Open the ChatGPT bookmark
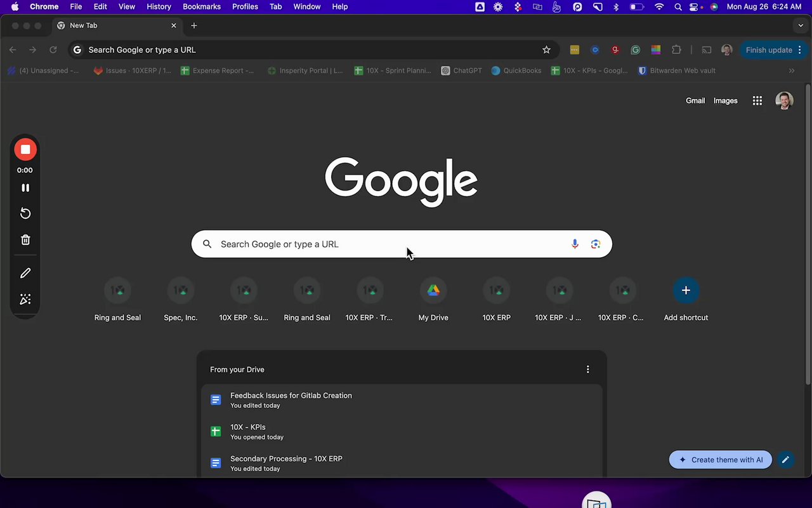The width and height of the screenshot is (812, 508). pyautogui.click(x=461, y=70)
